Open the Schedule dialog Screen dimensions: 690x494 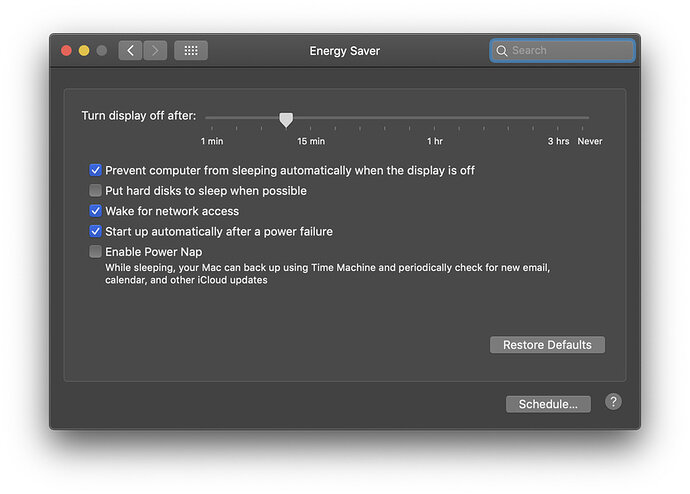[548, 404]
